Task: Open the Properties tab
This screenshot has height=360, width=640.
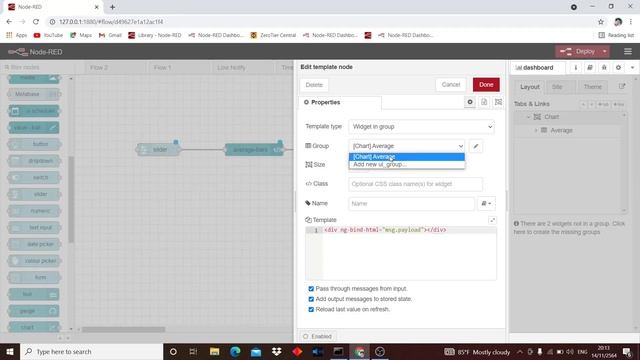Action: click(x=340, y=102)
